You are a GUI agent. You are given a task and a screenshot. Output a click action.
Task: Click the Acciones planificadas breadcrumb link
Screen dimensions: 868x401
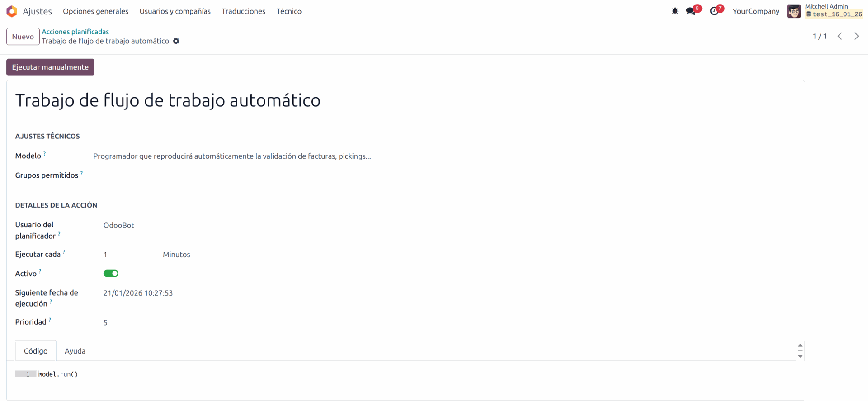tap(75, 32)
